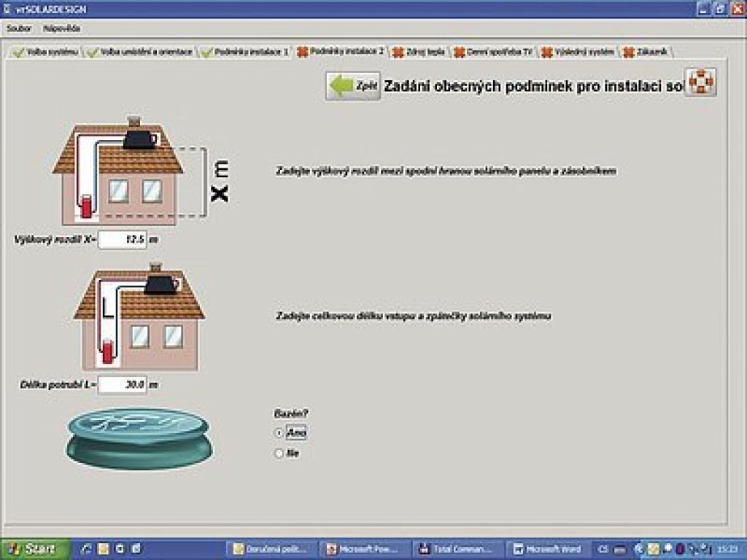Click the house pipe length L diagram
This screenshot has height=560, width=747.
pyautogui.click(x=139, y=316)
